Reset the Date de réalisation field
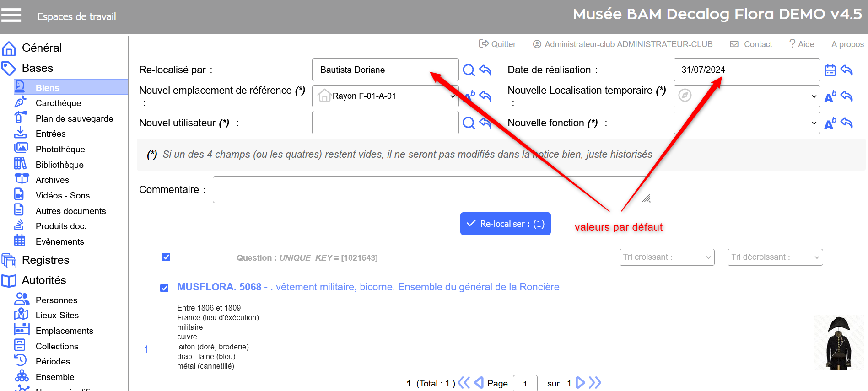The image size is (868, 391). coord(847,70)
